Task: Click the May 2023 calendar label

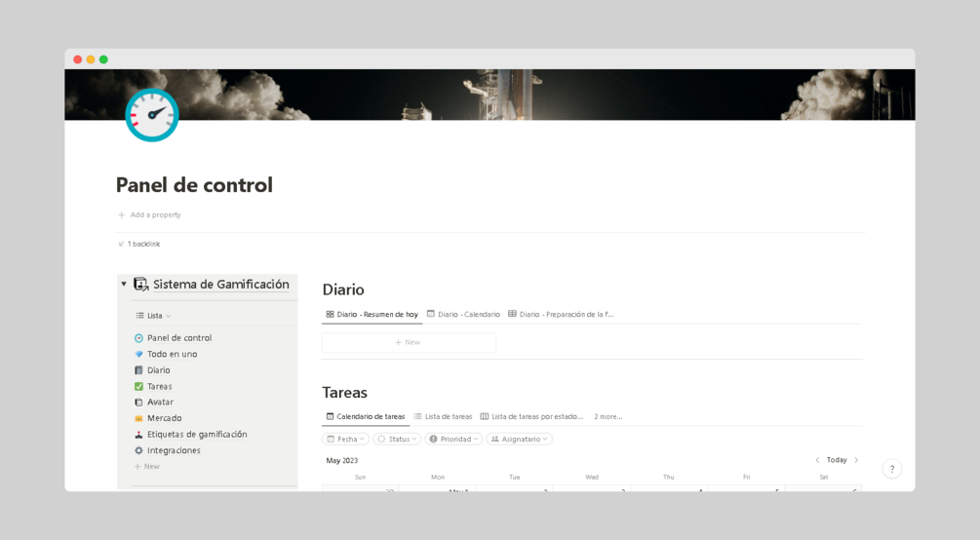Action: coord(342,461)
